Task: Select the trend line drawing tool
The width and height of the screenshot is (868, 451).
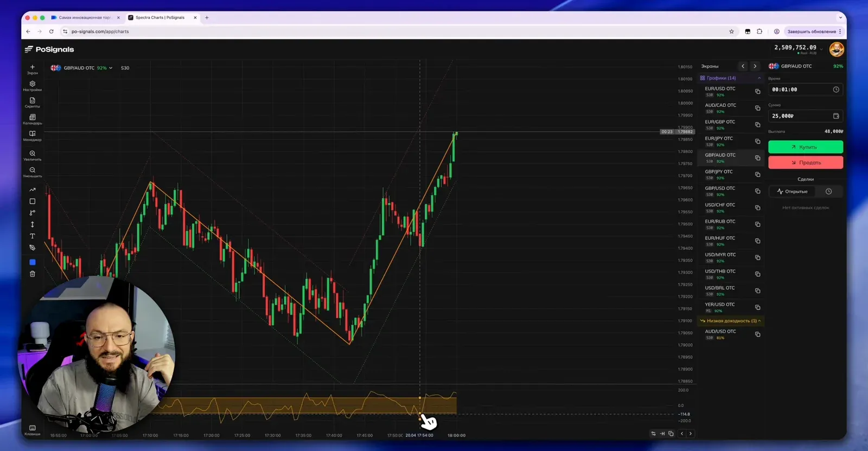Action: click(32, 190)
